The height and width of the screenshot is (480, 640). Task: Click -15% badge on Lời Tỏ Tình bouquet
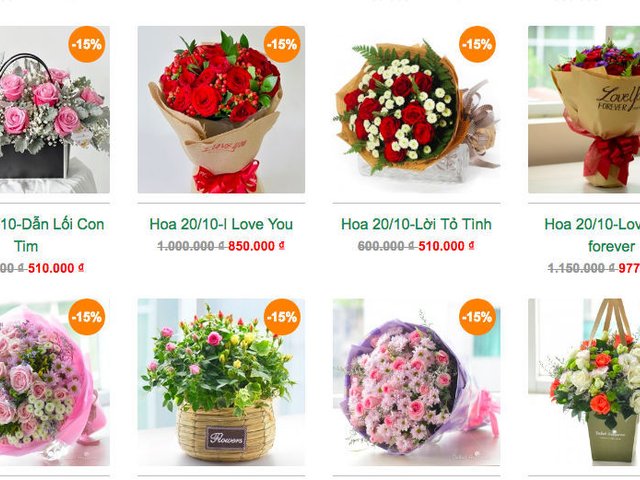click(x=478, y=44)
